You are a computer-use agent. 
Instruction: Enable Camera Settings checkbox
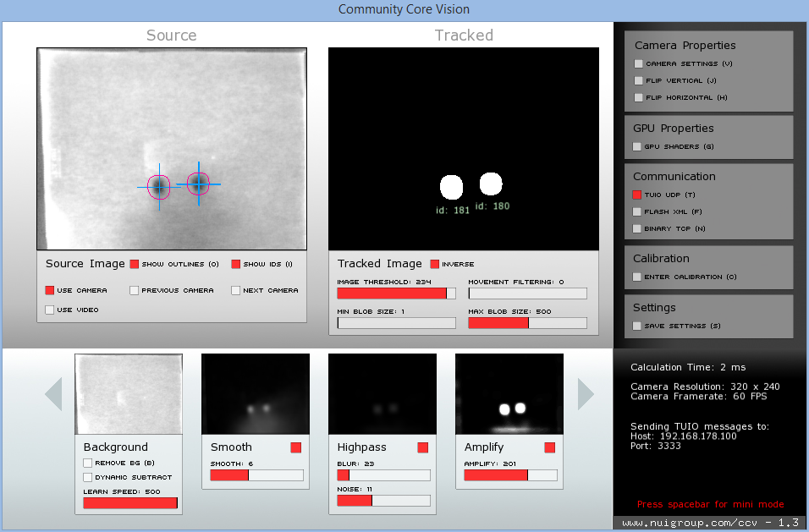(x=638, y=63)
